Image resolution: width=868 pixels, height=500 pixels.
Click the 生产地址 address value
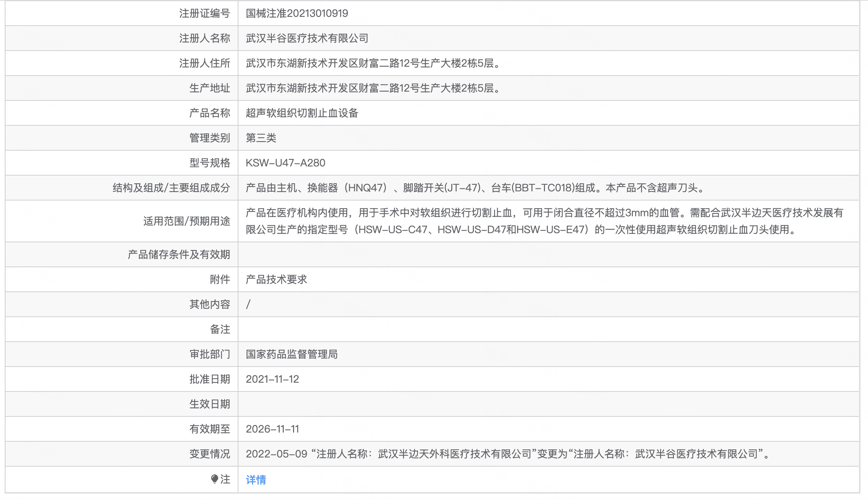(373, 88)
